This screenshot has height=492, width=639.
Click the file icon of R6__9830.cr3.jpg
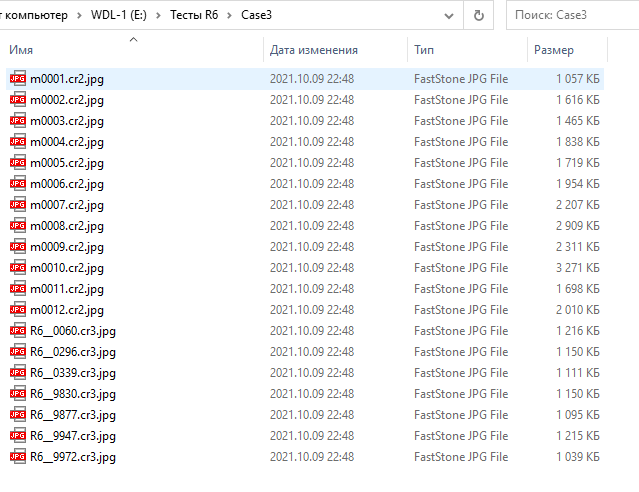[17, 394]
